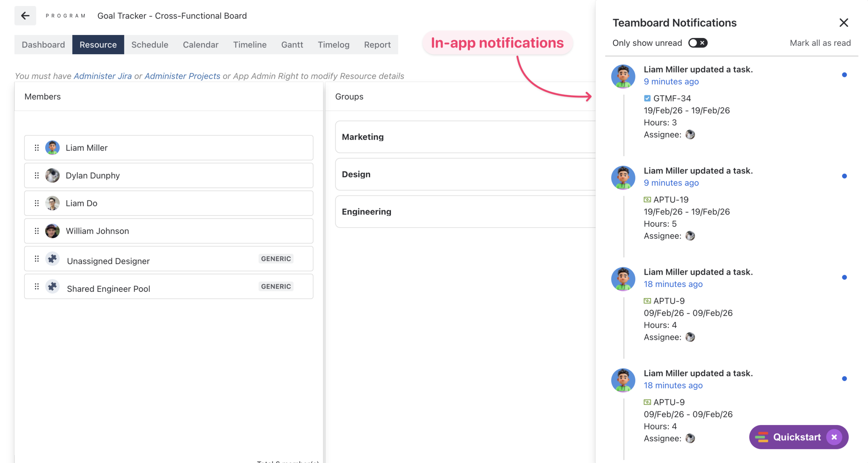Screen dimensions: 868x463
Task: Enable the Only show unread toggle
Action: click(x=697, y=43)
